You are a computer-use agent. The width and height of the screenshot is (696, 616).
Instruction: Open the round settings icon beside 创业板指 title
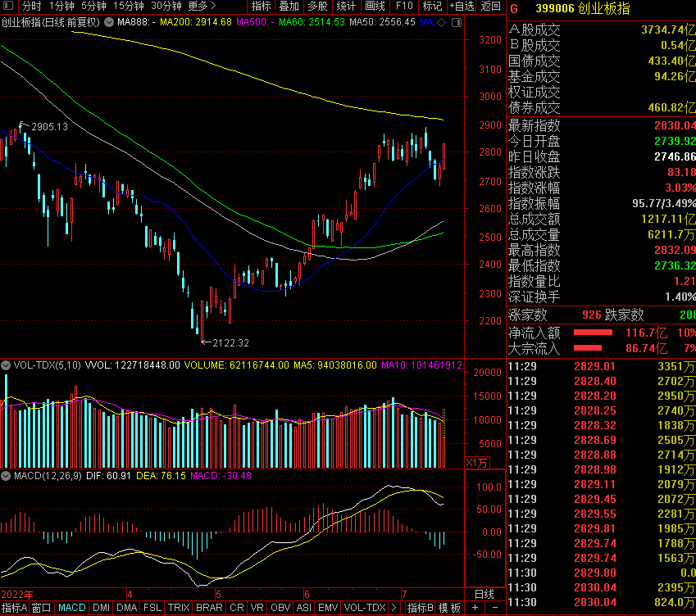pyautogui.click(x=108, y=22)
